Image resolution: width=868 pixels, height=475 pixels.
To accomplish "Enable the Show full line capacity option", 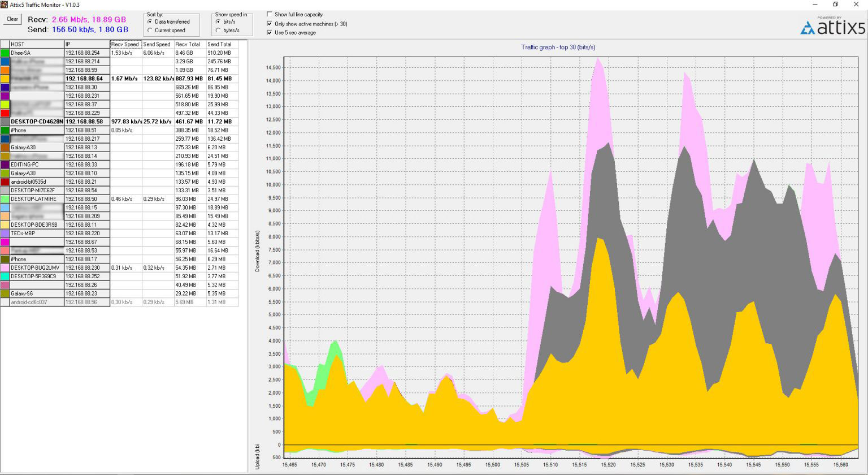I will pos(270,15).
